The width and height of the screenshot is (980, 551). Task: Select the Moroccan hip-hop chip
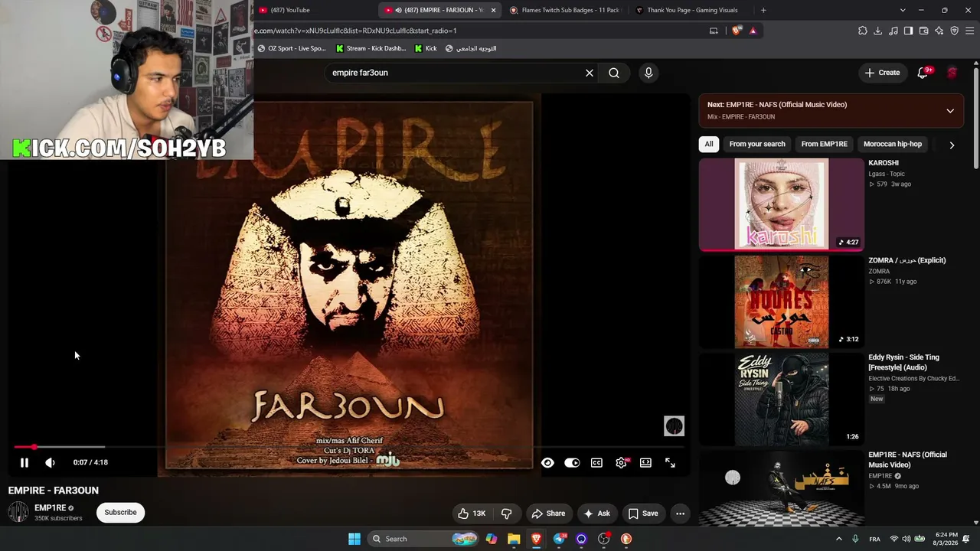click(x=893, y=144)
